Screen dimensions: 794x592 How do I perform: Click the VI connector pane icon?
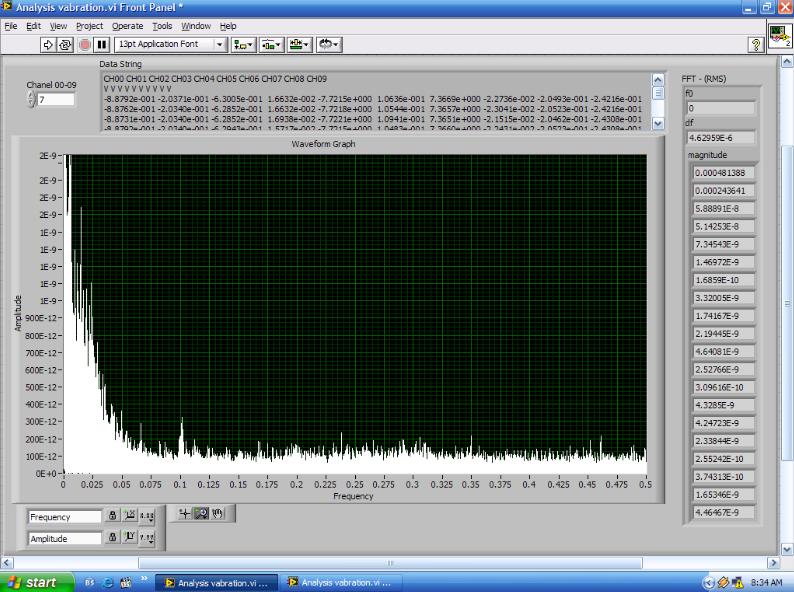click(779, 38)
